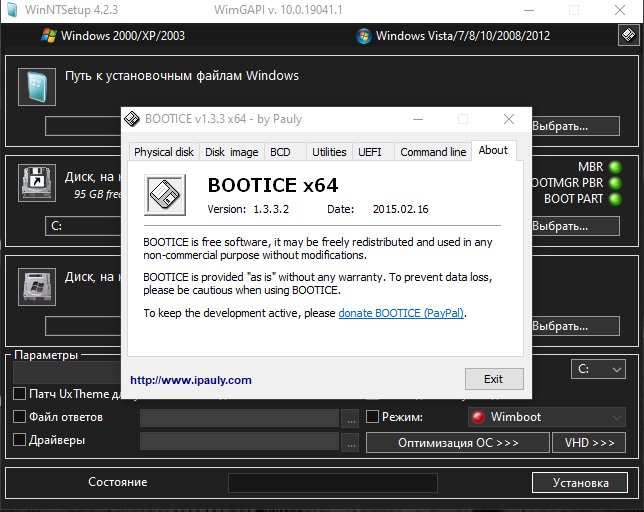Viewport: 644px width, 512px height.
Task: Click the WinNTSetup title bar icon
Action: (12, 10)
